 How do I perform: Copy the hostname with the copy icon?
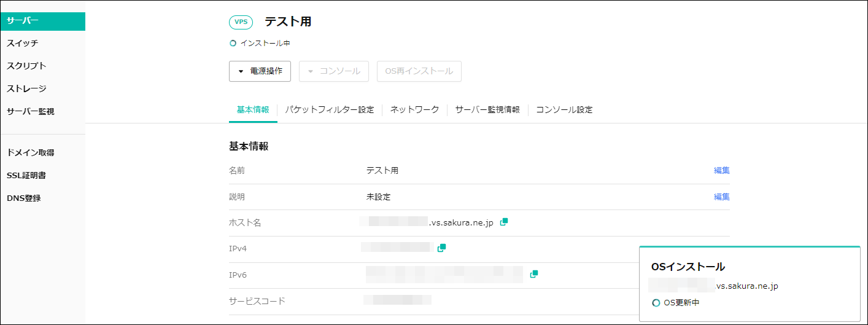(x=504, y=222)
